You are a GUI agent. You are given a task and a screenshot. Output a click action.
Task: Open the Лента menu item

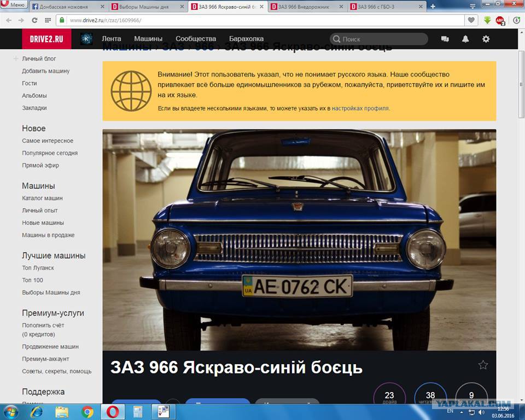click(x=111, y=39)
